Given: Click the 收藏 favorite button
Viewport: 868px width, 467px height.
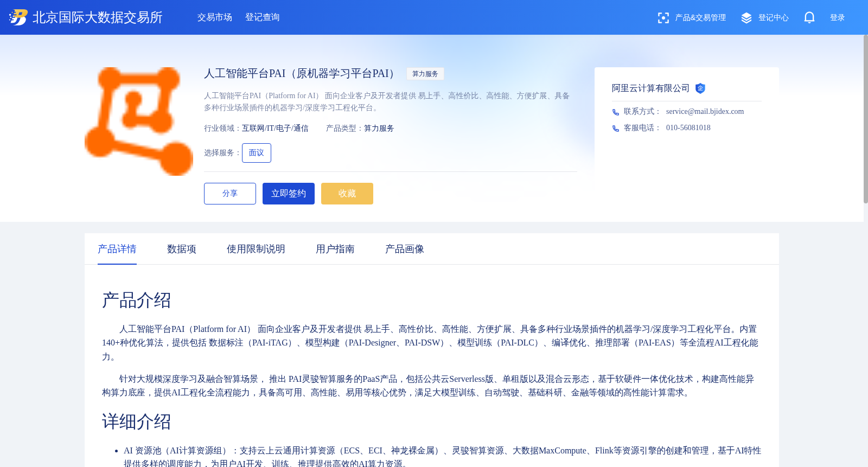Looking at the screenshot, I should tap(347, 194).
